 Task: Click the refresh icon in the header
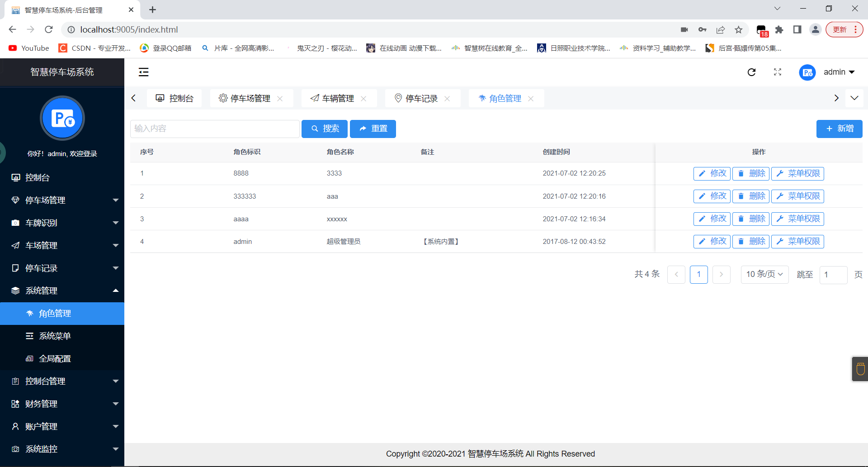751,72
